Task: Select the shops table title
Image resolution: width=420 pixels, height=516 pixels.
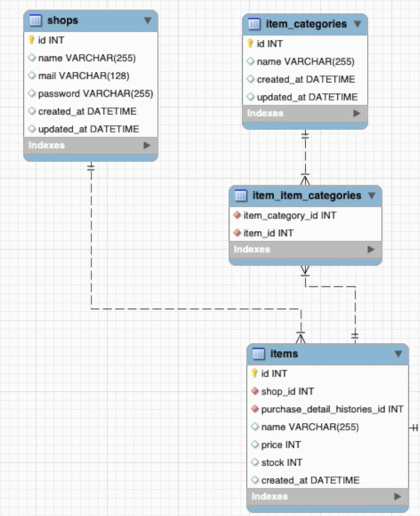Action: 62,20
